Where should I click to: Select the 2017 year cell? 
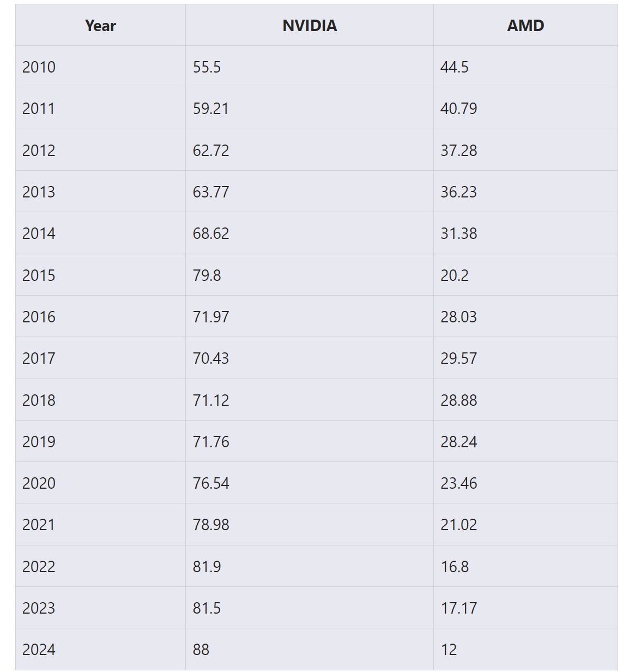pyautogui.click(x=39, y=358)
